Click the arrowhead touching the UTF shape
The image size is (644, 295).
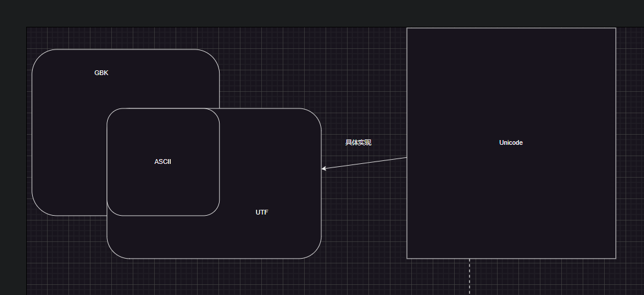(324, 169)
